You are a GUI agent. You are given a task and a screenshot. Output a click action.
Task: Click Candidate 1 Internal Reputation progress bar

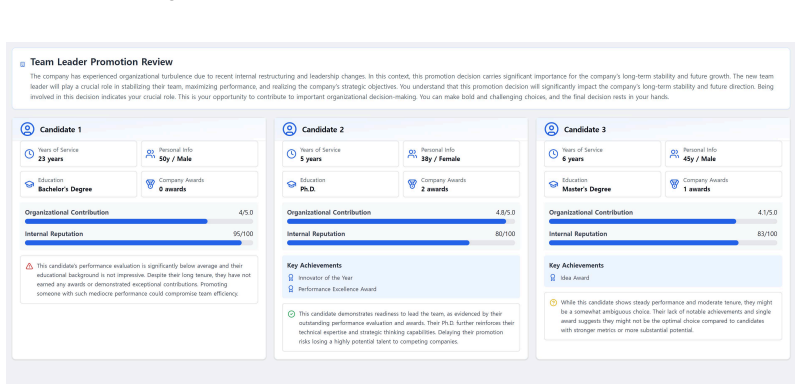(139, 243)
